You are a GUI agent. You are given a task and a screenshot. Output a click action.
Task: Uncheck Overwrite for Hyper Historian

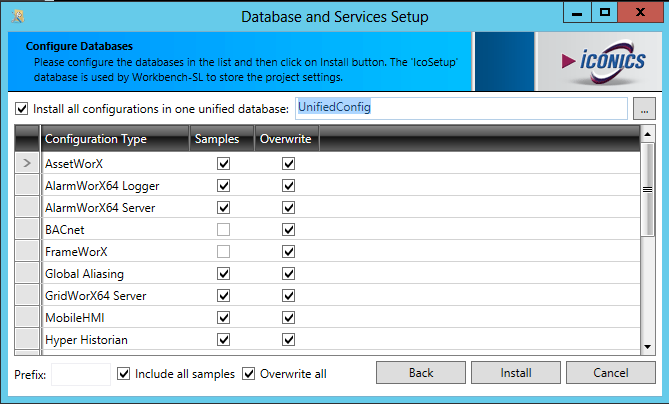pos(288,340)
